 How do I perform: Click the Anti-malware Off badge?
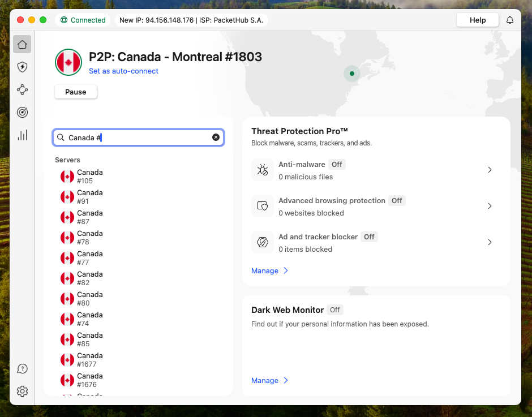click(x=337, y=164)
